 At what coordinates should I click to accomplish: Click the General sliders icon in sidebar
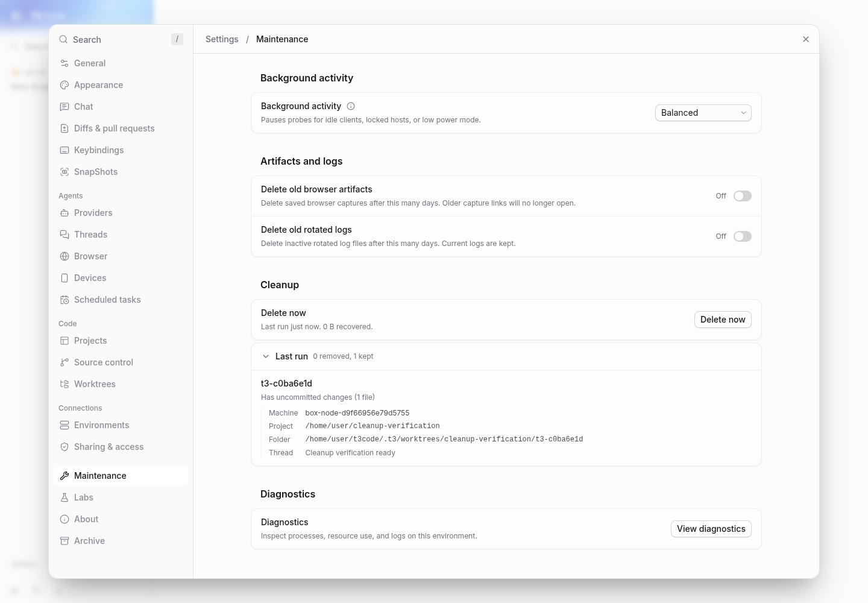(64, 63)
